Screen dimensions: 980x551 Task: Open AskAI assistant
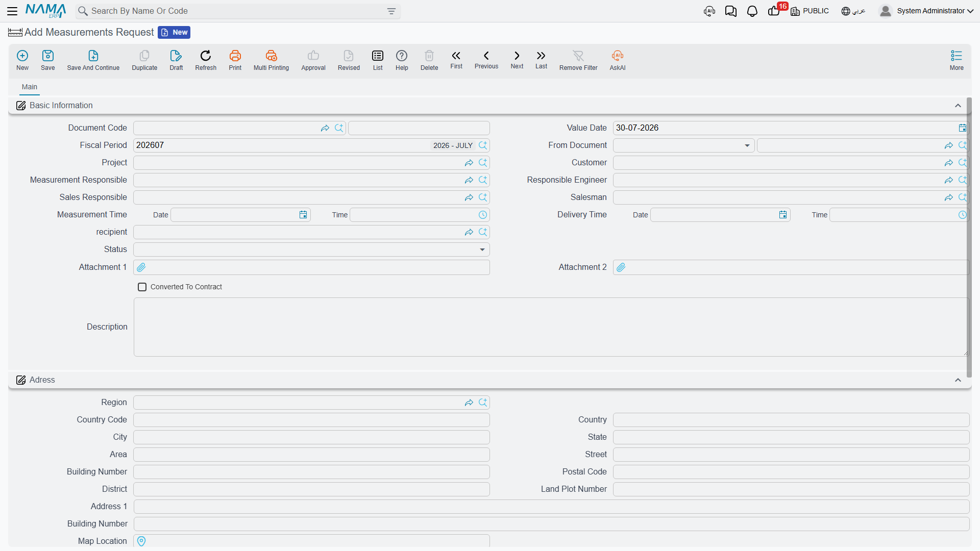click(x=618, y=60)
